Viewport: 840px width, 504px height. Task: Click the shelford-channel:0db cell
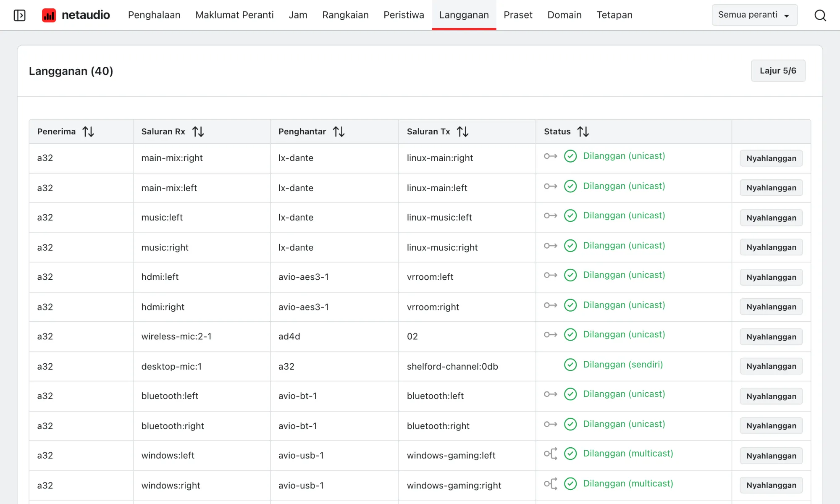point(467,366)
